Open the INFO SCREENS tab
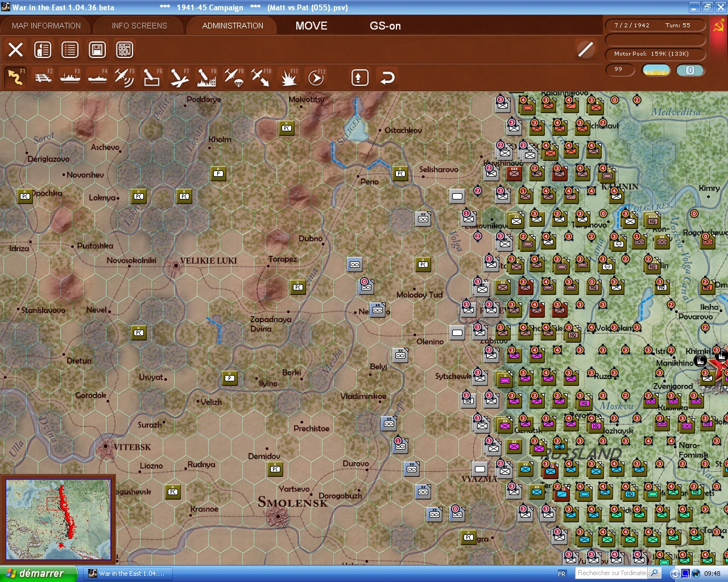The width and height of the screenshot is (728, 582). pyautogui.click(x=139, y=26)
